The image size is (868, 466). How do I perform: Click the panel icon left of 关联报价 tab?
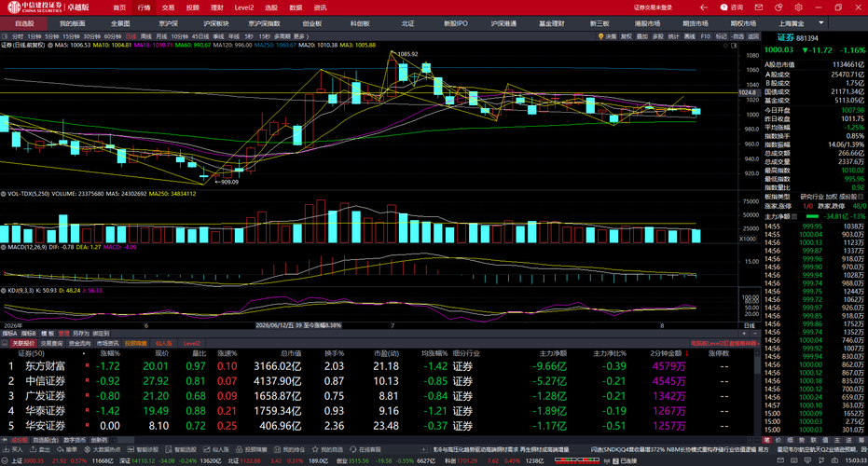(x=5, y=343)
